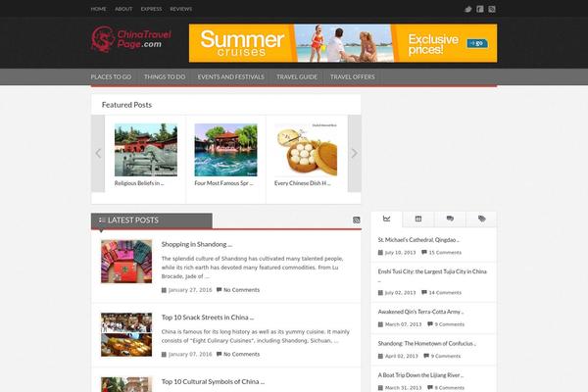The height and width of the screenshot is (392, 588).
Task: Open Shopping in Shandong post title
Action: pos(197,244)
